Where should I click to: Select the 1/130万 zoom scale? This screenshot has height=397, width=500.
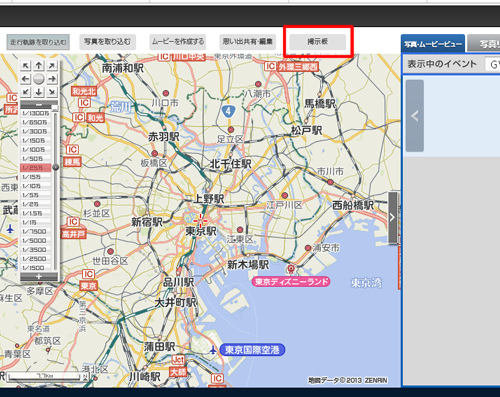[x=36, y=113]
